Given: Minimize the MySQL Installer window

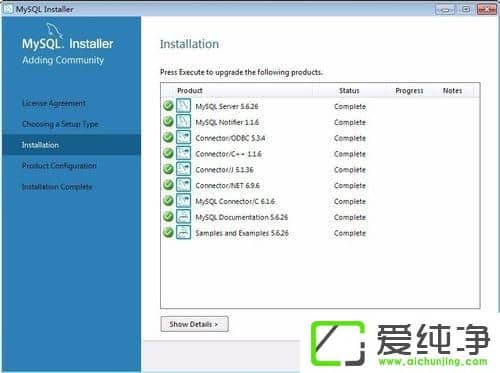Looking at the screenshot, I should [445, 10].
